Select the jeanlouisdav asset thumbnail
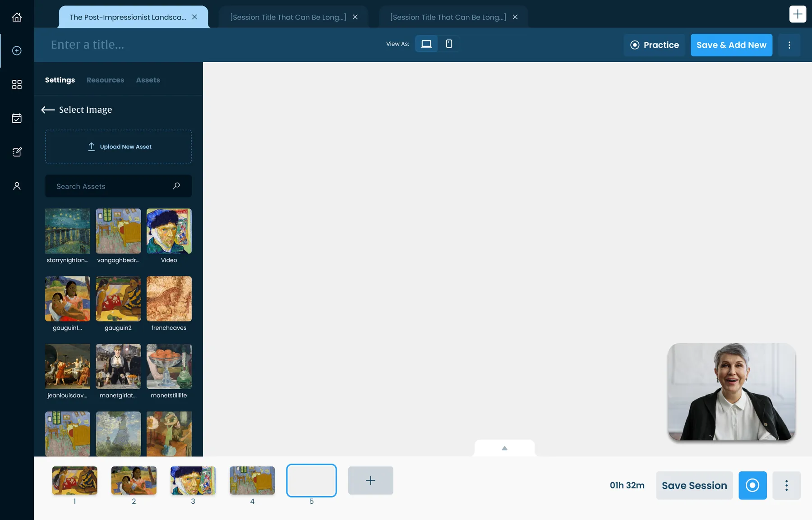 coord(68,366)
